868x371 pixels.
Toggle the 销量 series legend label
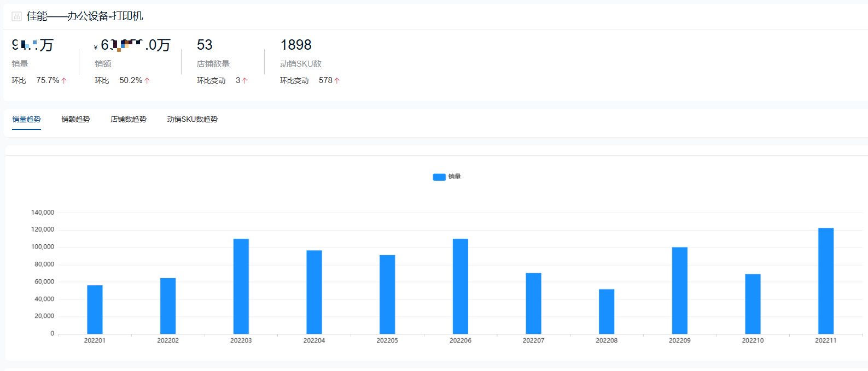pos(455,177)
